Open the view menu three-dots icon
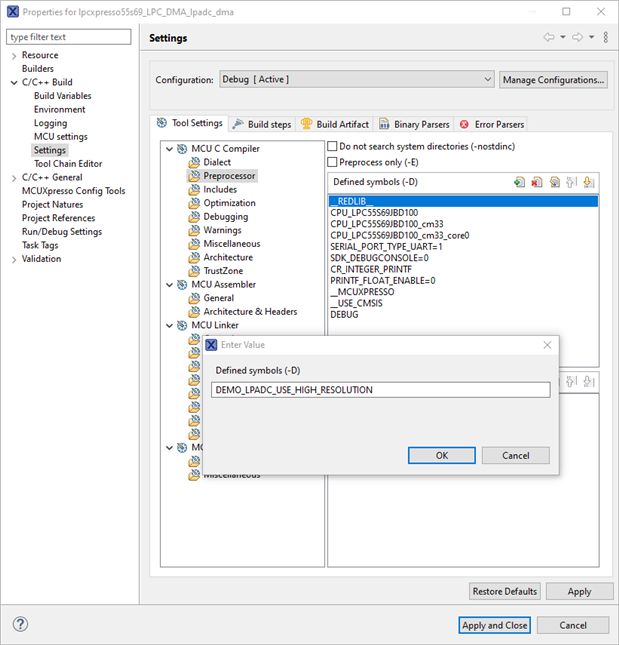The height and width of the screenshot is (645, 619). point(605,37)
